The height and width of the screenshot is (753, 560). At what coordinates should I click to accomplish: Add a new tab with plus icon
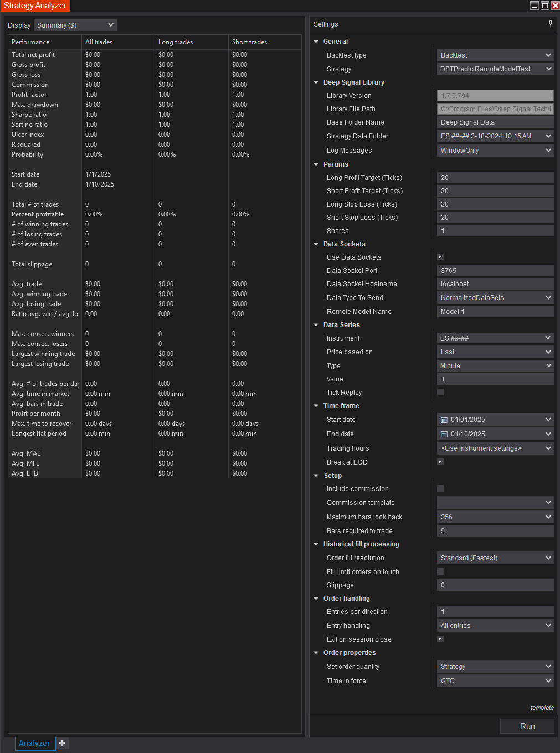(x=62, y=743)
